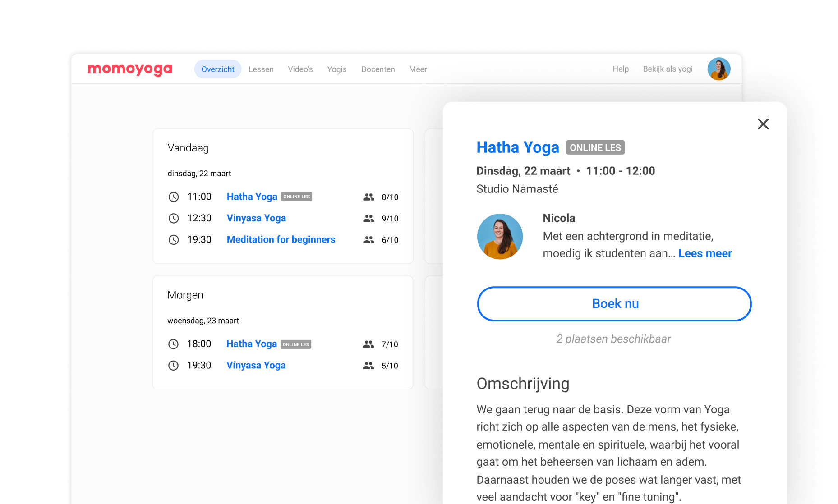Switch to the Lessen tab
The image size is (838, 504).
click(261, 69)
